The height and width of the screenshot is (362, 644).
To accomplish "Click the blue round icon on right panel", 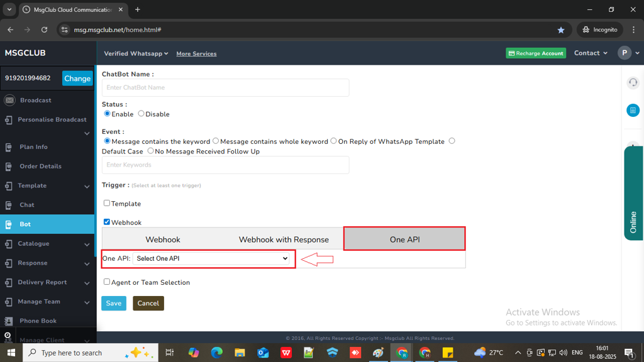I will click(633, 110).
